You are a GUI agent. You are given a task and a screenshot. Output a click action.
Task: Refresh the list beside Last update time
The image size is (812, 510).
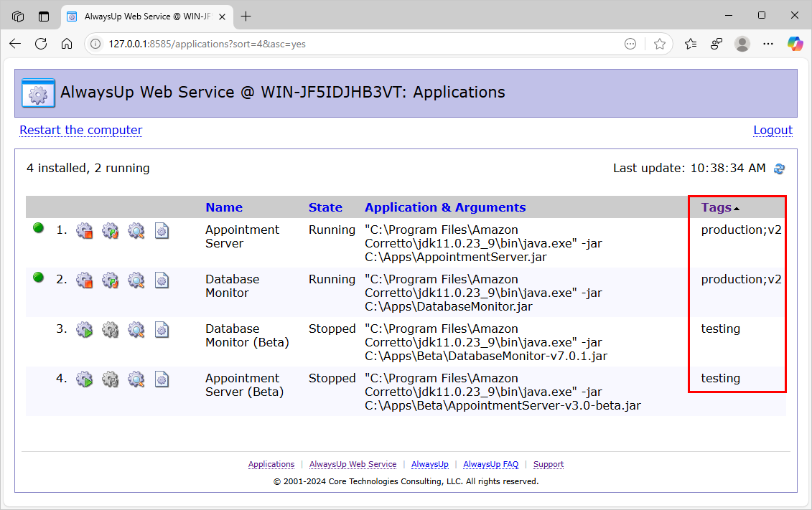pos(780,169)
